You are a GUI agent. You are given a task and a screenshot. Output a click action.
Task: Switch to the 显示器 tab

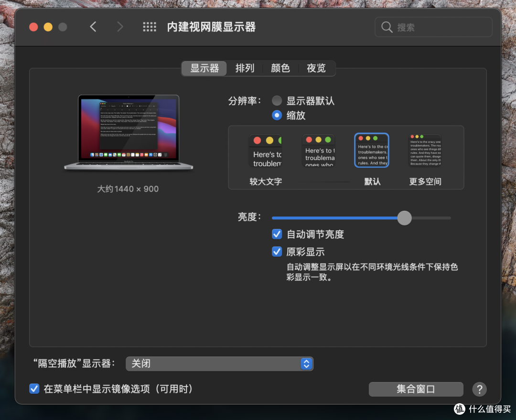[x=204, y=68]
